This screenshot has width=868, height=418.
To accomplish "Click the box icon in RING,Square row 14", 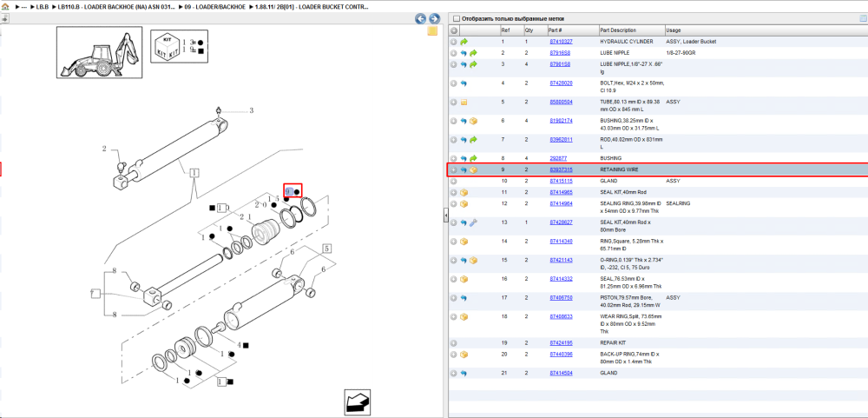I will tap(464, 242).
